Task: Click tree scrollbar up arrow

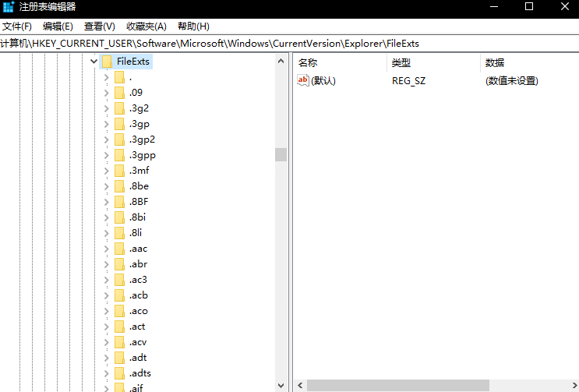Action: [281, 61]
